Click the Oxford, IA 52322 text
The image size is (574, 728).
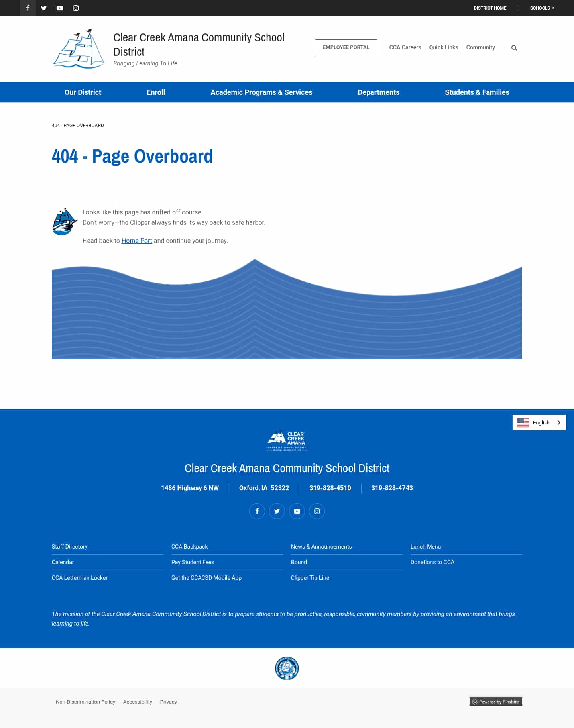(264, 488)
